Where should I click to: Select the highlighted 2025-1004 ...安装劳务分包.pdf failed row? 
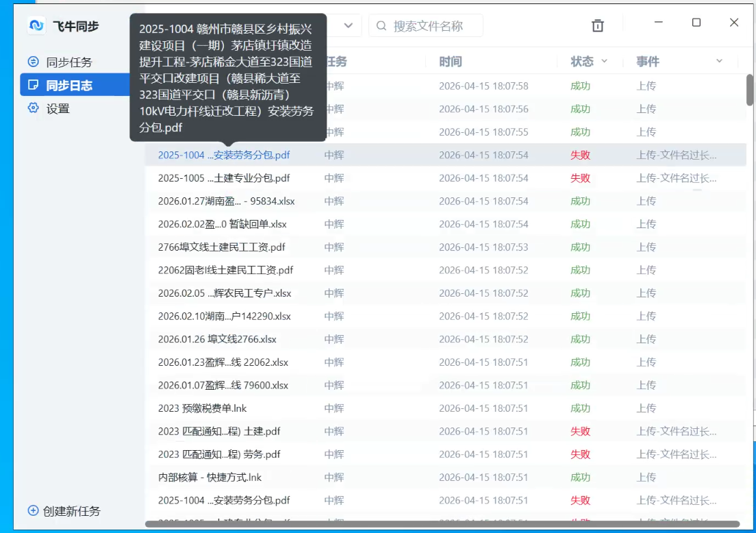tap(446, 155)
